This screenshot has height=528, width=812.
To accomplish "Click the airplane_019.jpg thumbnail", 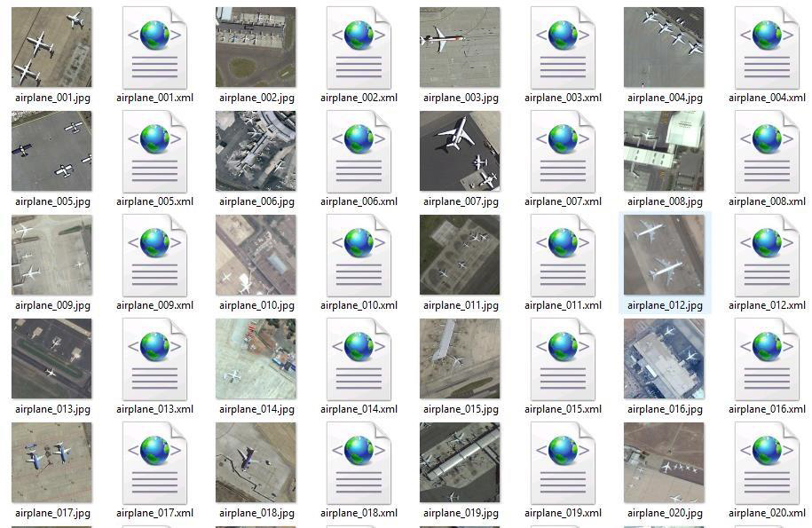I will 460,463.
